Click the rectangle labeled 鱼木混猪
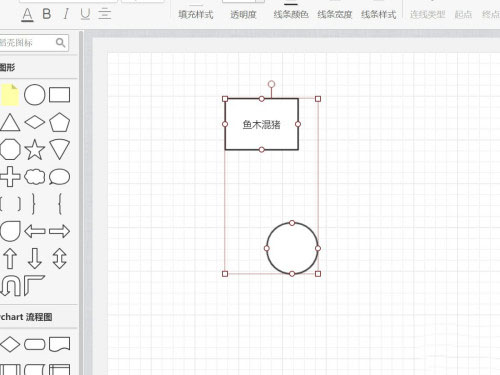Screen dimensions: 500x375 (x=262, y=124)
